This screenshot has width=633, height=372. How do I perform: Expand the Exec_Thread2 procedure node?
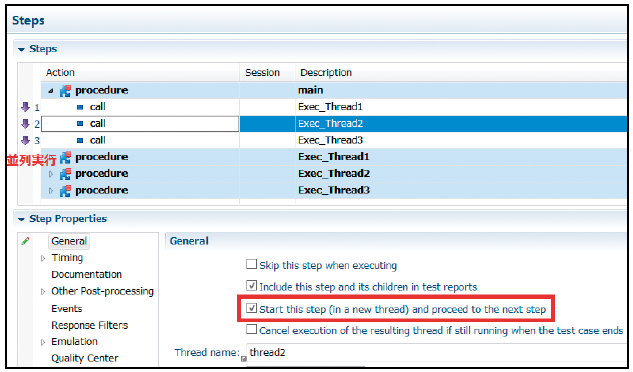pyautogui.click(x=51, y=174)
